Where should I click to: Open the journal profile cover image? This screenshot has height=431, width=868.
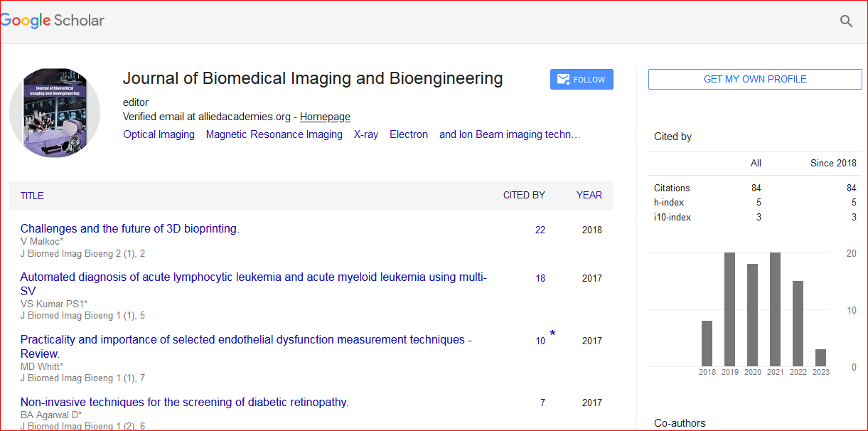55,112
